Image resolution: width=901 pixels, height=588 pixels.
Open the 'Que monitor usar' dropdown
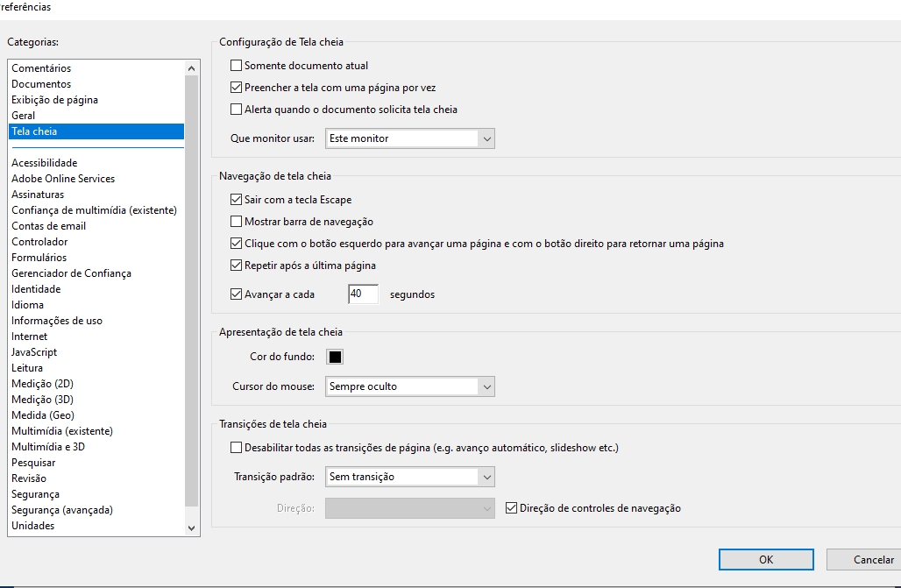tap(409, 138)
